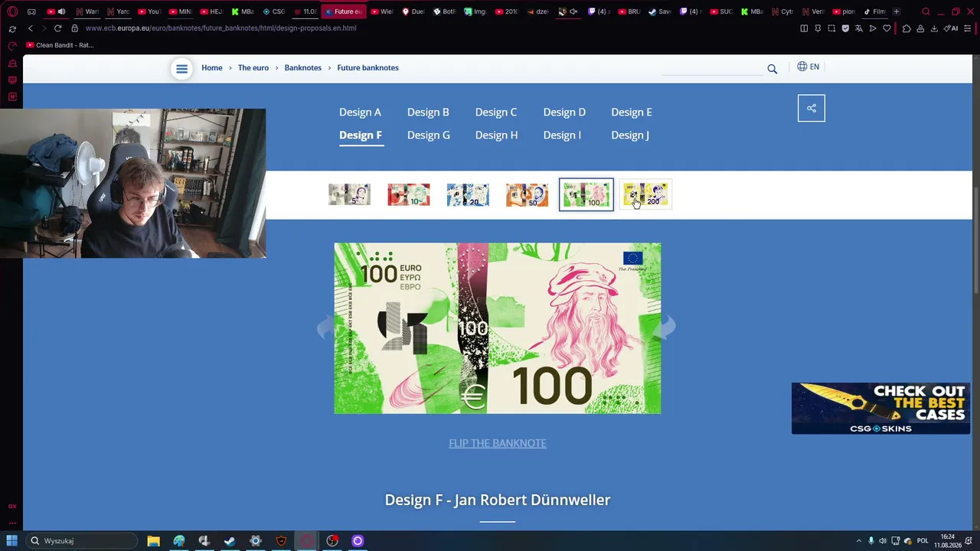Viewport: 980px width, 551px height.
Task: Open the easy setup menu icon
Action: [969, 28]
